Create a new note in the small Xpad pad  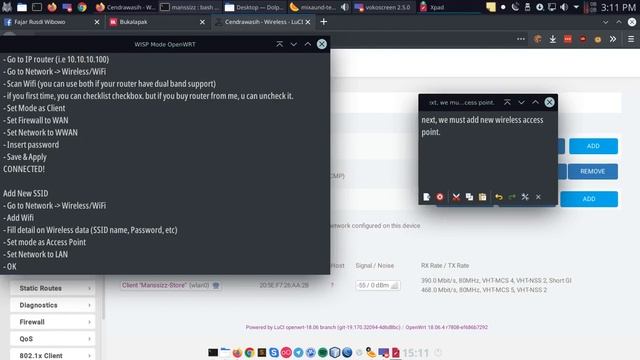click(427, 197)
